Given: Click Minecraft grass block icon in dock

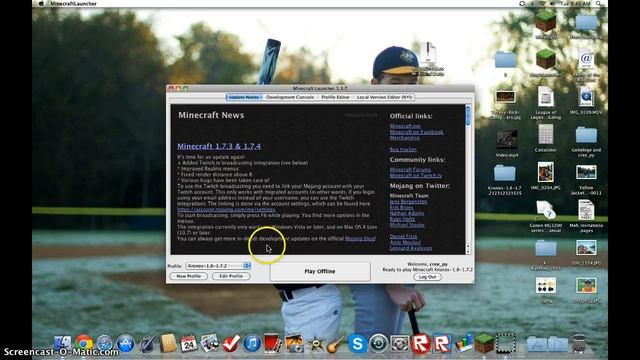Looking at the screenshot, I should coord(484,342).
